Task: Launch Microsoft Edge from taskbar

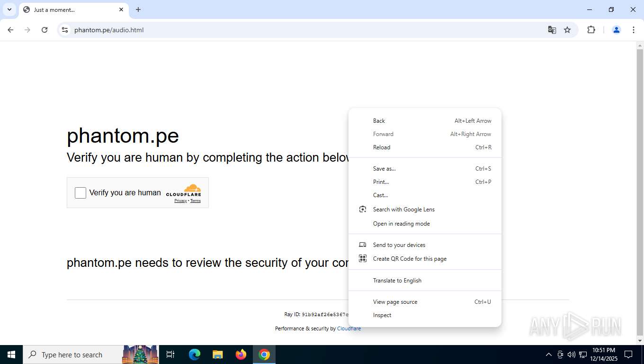Action: click(195, 355)
